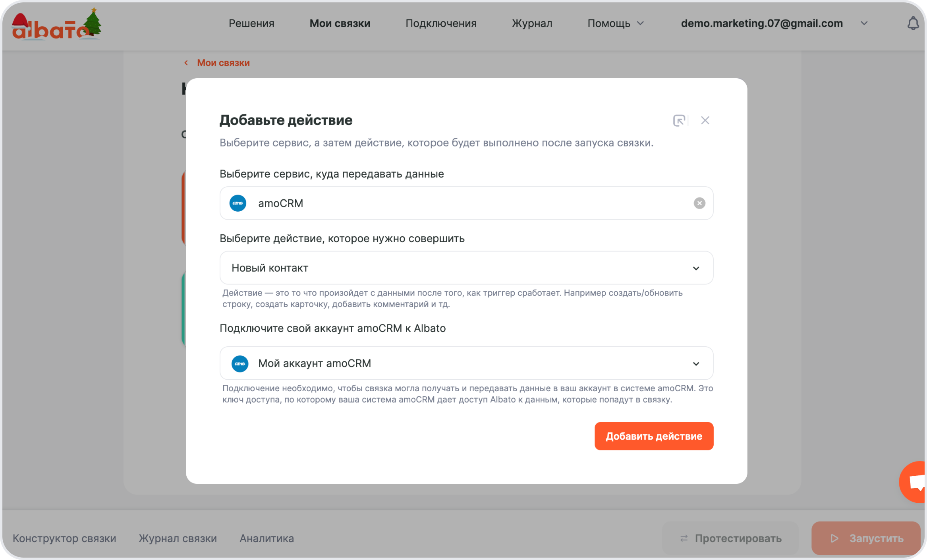Click the amoCRM icon in account selector
The image size is (927, 560).
click(240, 363)
